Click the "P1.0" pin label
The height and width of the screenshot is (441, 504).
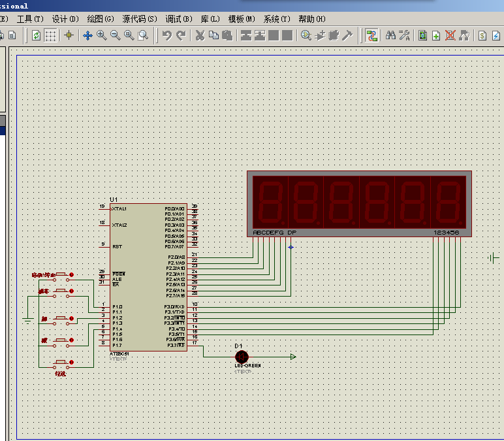point(118,307)
